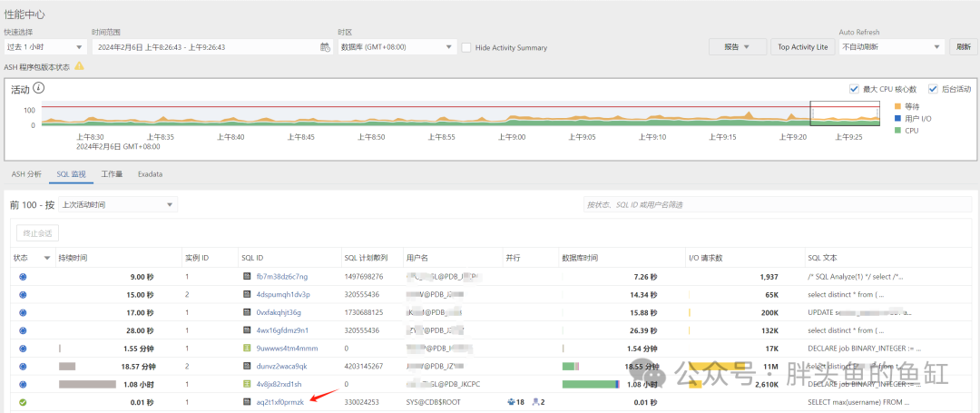This screenshot has height=413, width=980.
Task: Open sort menu arrow on status column
Action: (47, 258)
